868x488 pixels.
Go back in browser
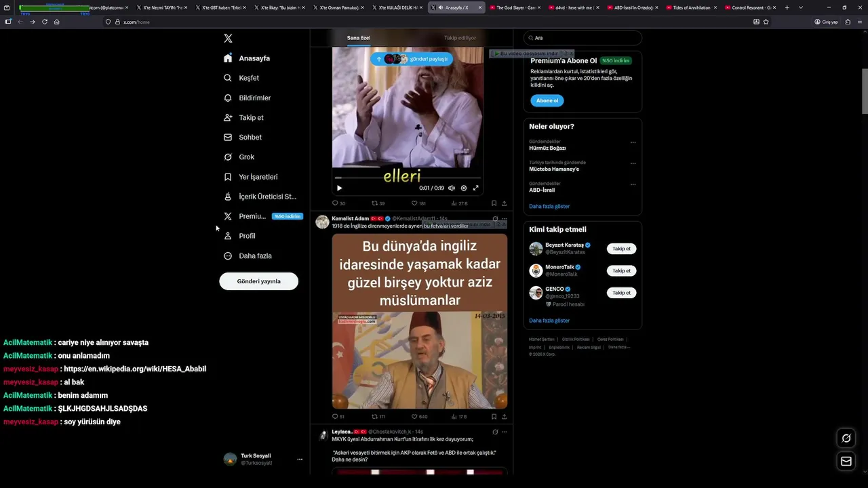point(20,22)
